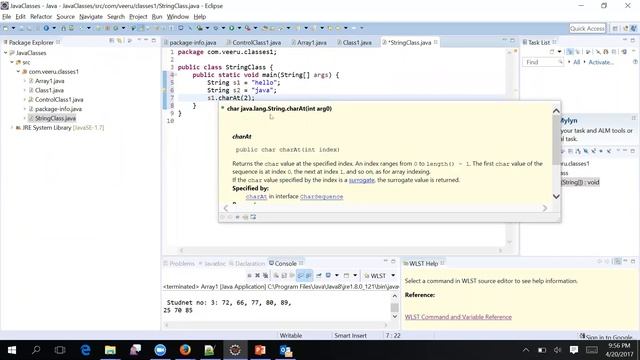Viewport: 640px width, 360px height.
Task: Click the All filter link in Task List
Action: [x=576, y=62]
